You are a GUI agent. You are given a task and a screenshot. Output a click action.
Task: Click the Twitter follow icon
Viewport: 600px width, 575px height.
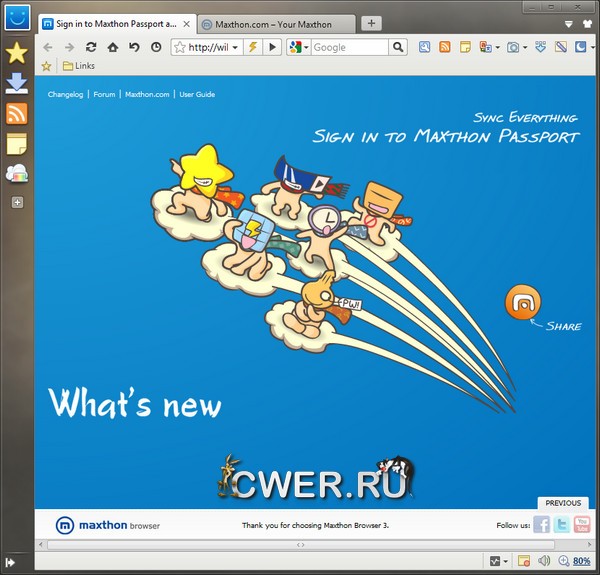click(562, 525)
